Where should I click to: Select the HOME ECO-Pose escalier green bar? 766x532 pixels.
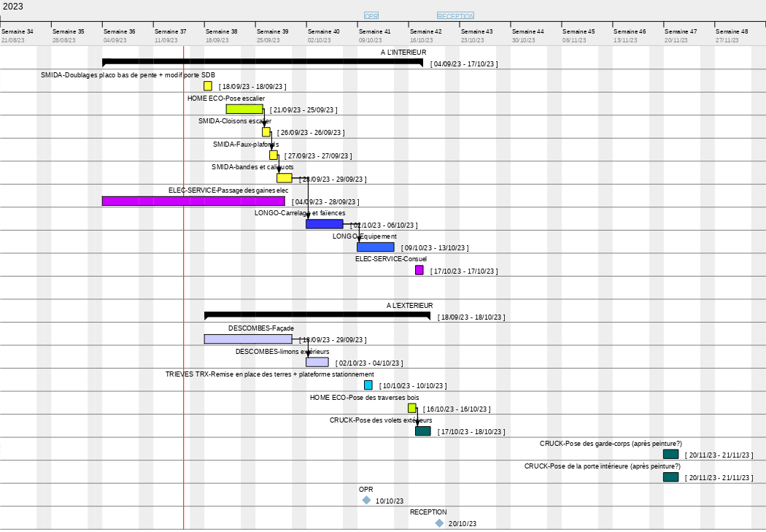244,109
